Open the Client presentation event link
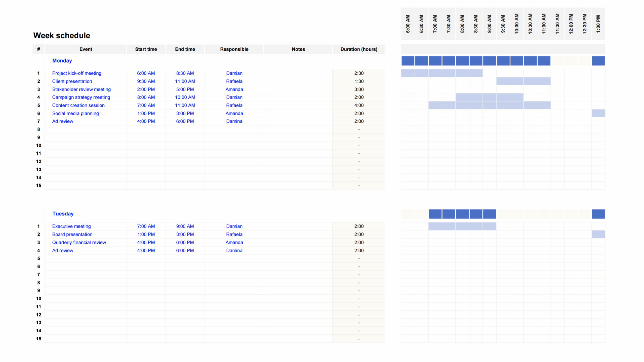The width and height of the screenshot is (644, 362). tap(72, 81)
